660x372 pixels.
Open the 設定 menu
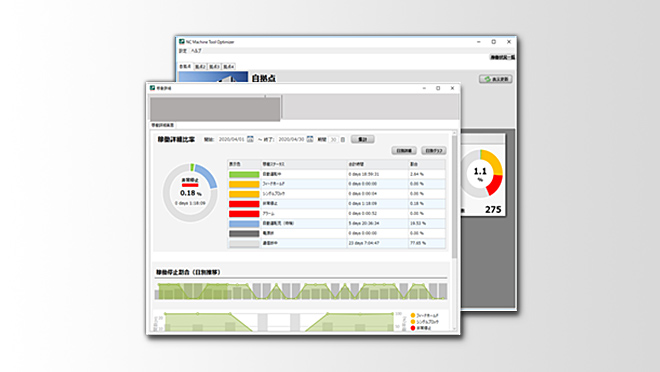pyautogui.click(x=182, y=51)
